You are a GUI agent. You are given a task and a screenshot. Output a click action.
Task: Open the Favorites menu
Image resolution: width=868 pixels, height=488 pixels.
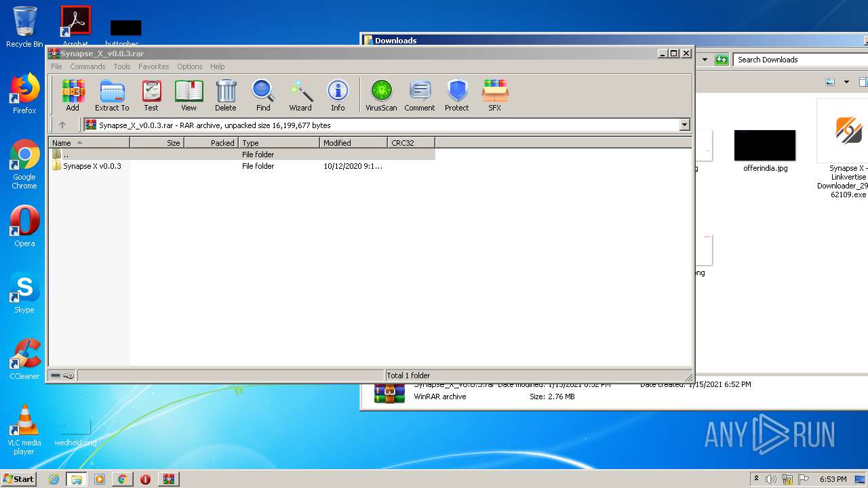click(x=154, y=66)
